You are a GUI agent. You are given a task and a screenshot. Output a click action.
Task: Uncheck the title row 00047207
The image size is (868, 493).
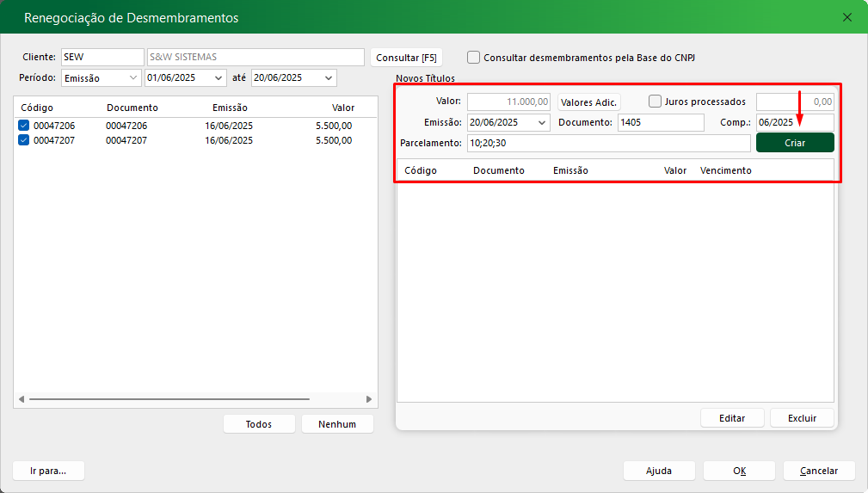tap(24, 140)
